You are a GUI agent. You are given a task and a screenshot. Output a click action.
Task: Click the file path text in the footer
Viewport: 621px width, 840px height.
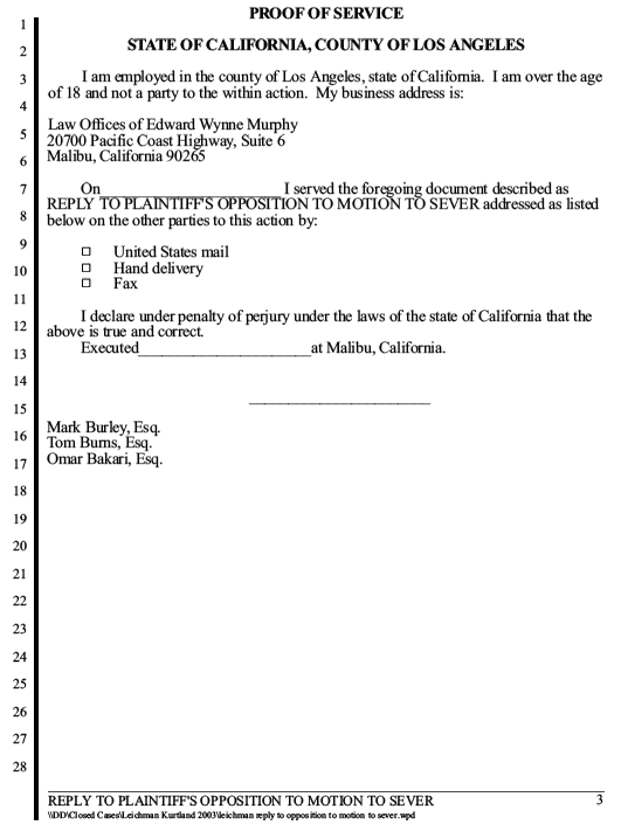[x=231, y=815]
